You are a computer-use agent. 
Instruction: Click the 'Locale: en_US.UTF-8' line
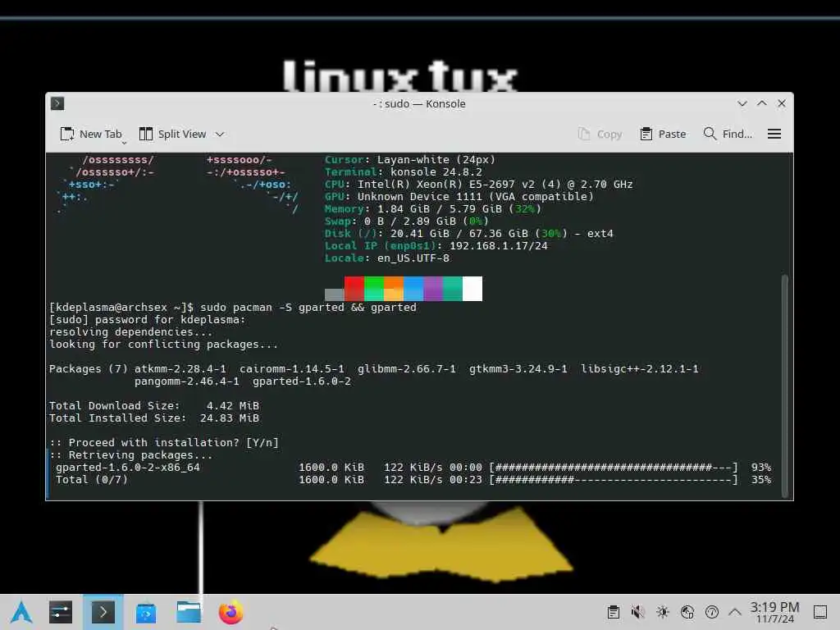click(387, 258)
